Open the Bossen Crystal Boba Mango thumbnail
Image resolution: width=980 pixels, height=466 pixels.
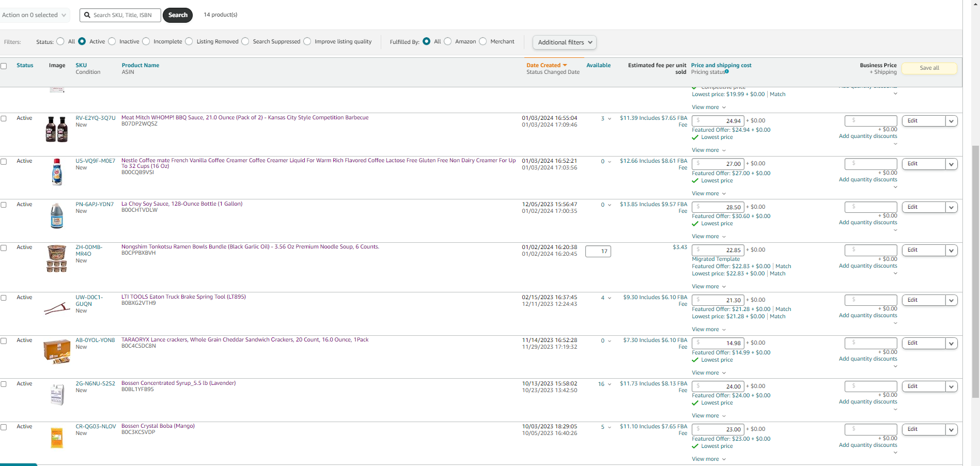click(x=57, y=438)
